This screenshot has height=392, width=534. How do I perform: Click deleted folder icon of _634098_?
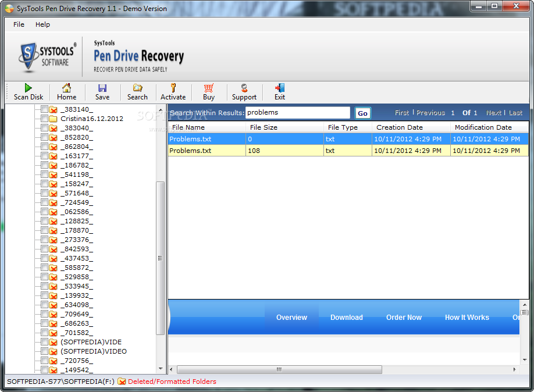tap(53, 305)
